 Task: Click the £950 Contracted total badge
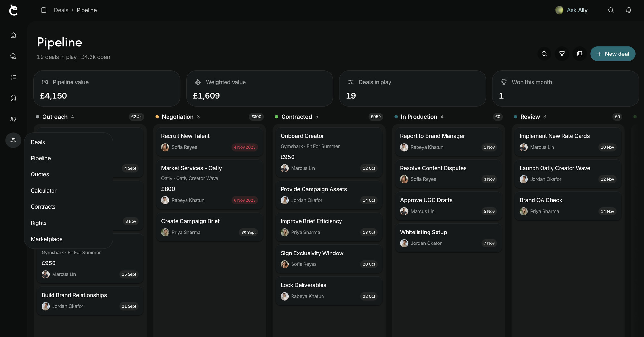376,117
